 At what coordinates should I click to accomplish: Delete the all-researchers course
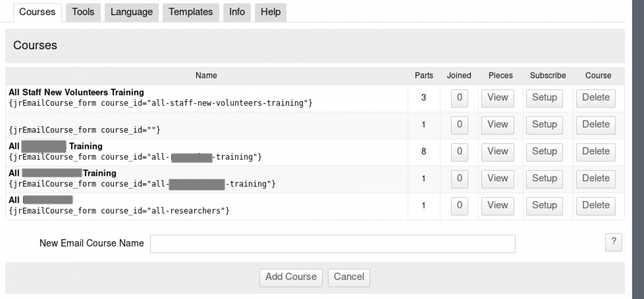tap(596, 206)
